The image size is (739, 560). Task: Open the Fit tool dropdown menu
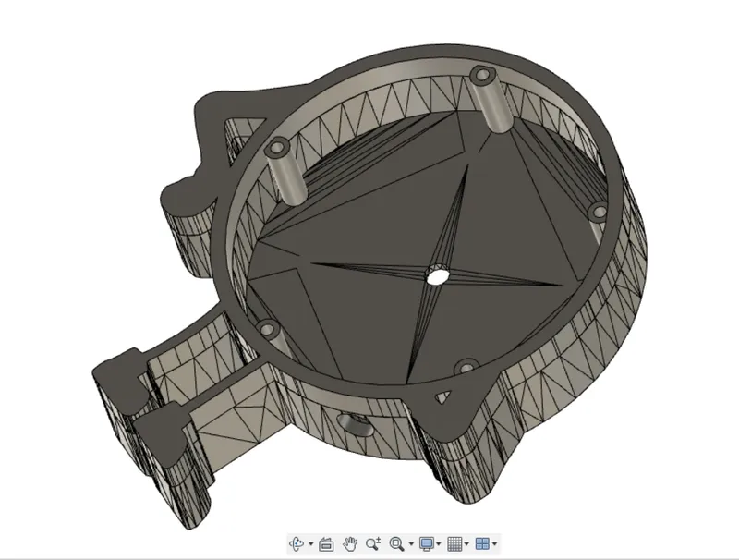click(411, 542)
